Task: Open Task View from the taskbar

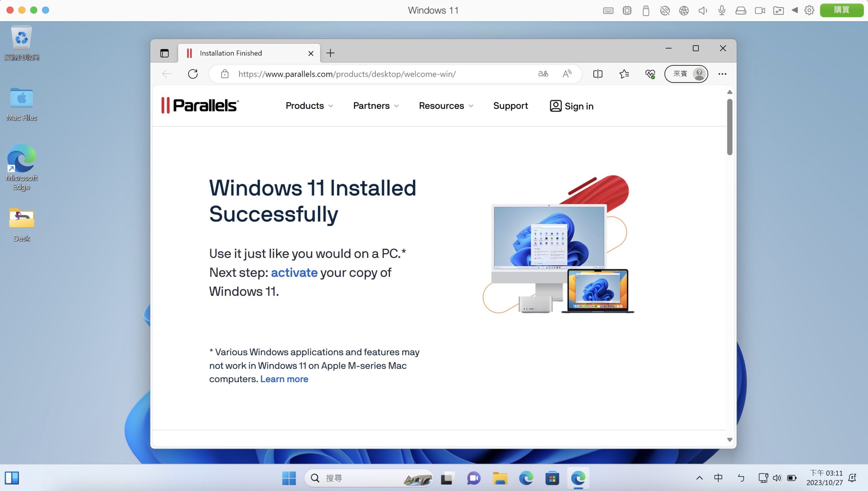Action: pos(447,478)
